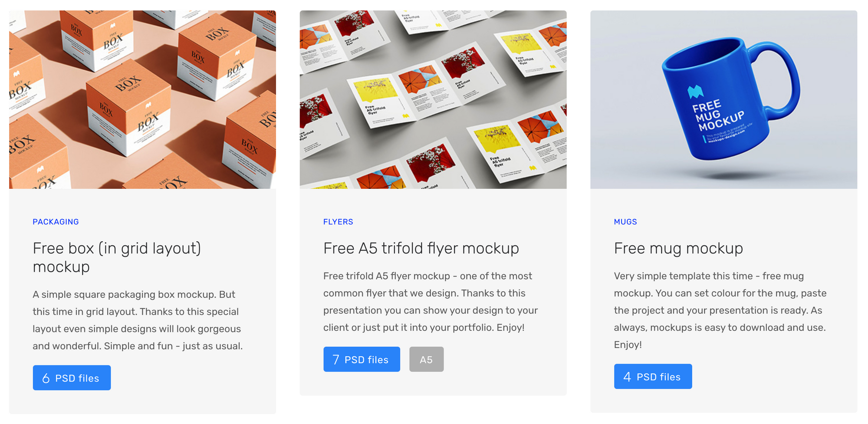Image resolution: width=868 pixels, height=424 pixels.
Task: Click the number 7 on the PSD button
Action: [336, 359]
